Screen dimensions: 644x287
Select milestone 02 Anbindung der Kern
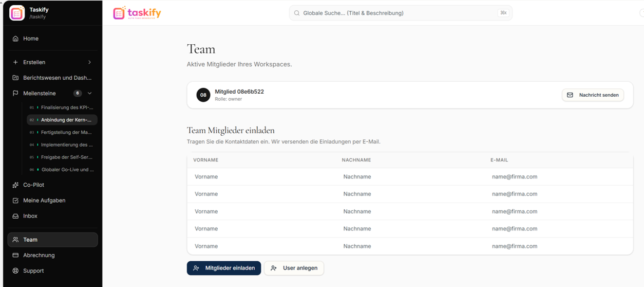coord(62,120)
